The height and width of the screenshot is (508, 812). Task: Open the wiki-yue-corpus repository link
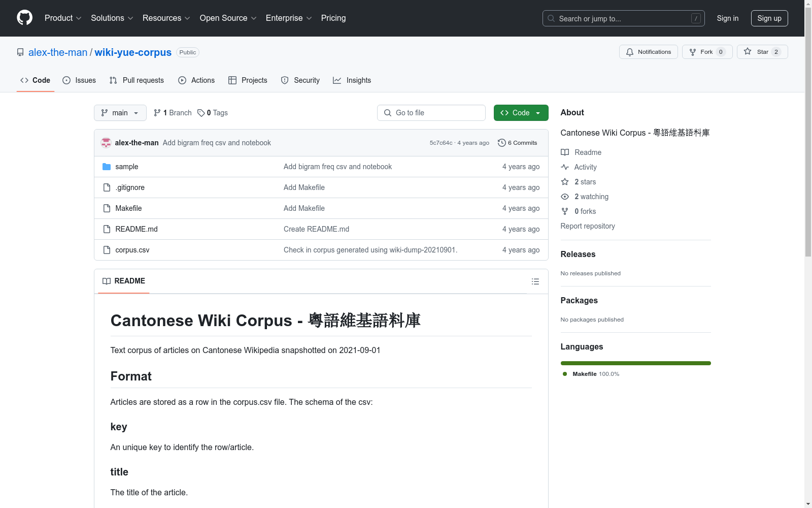pyautogui.click(x=133, y=52)
